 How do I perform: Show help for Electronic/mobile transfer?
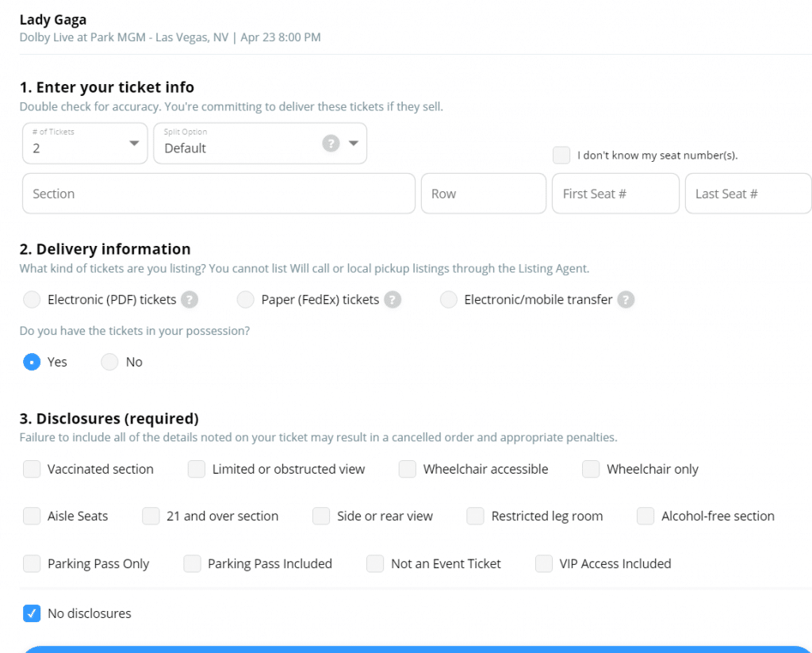(626, 300)
